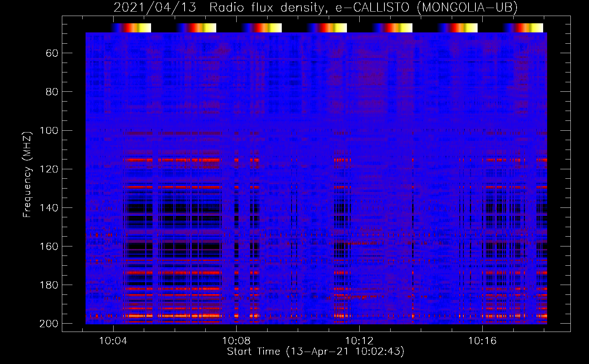Click the 180 frequency tick label

coord(49,285)
